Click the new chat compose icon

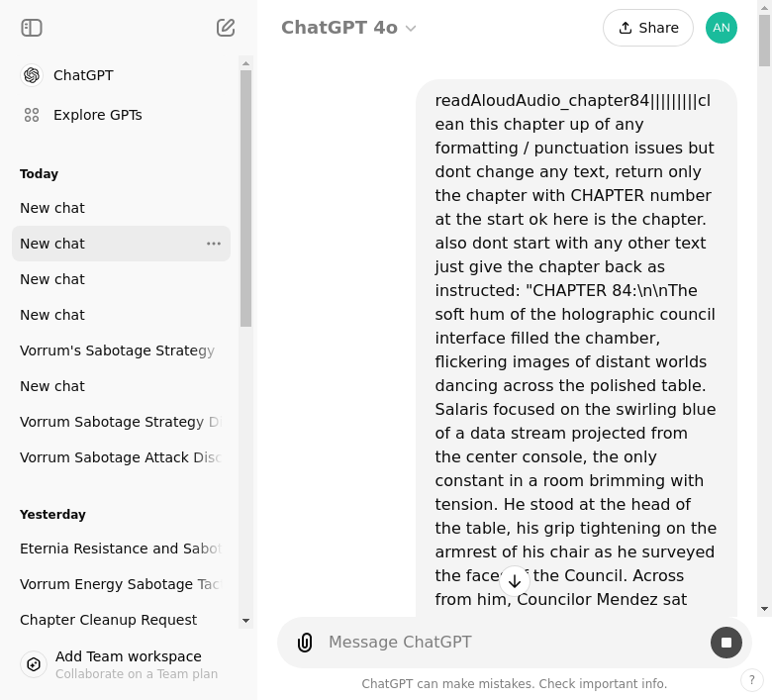(x=226, y=28)
